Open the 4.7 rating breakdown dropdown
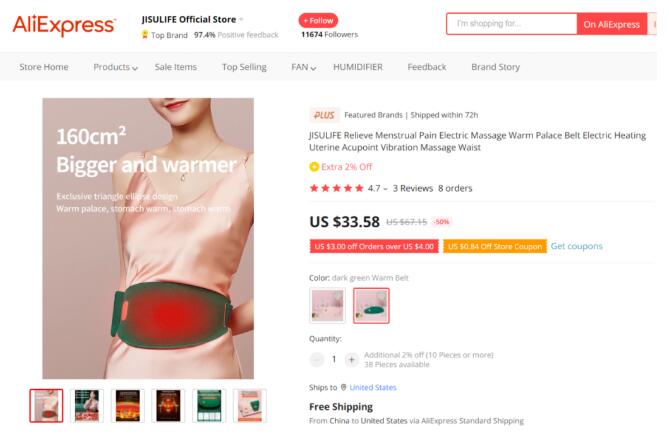This screenshot has width=669, height=444. pyautogui.click(x=385, y=189)
